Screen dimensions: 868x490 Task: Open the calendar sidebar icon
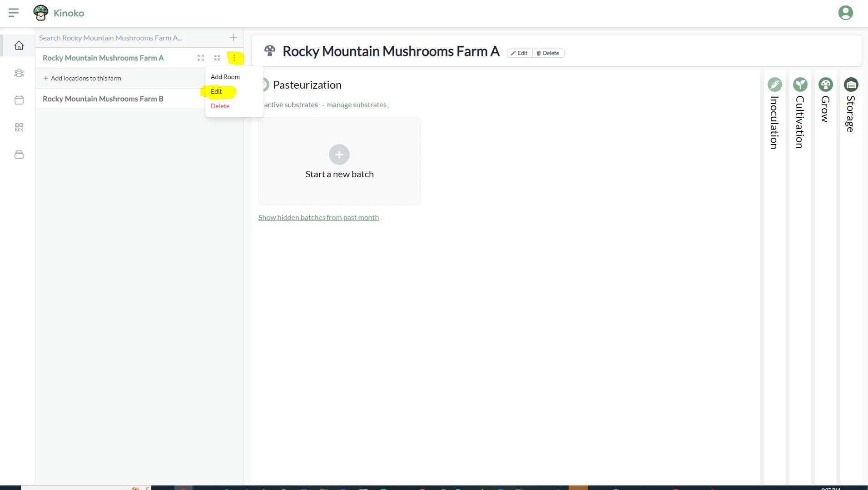19,100
